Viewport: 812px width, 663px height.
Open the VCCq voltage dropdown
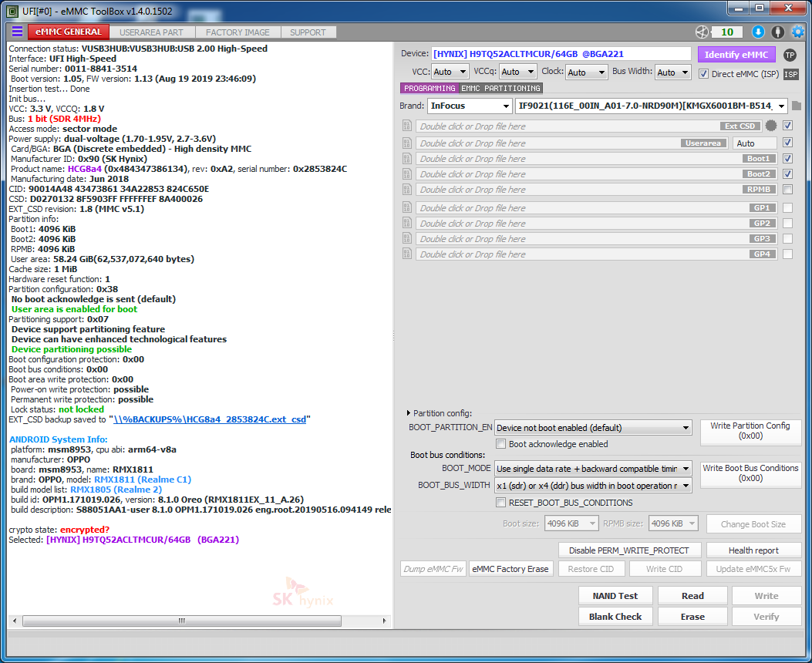pos(518,72)
